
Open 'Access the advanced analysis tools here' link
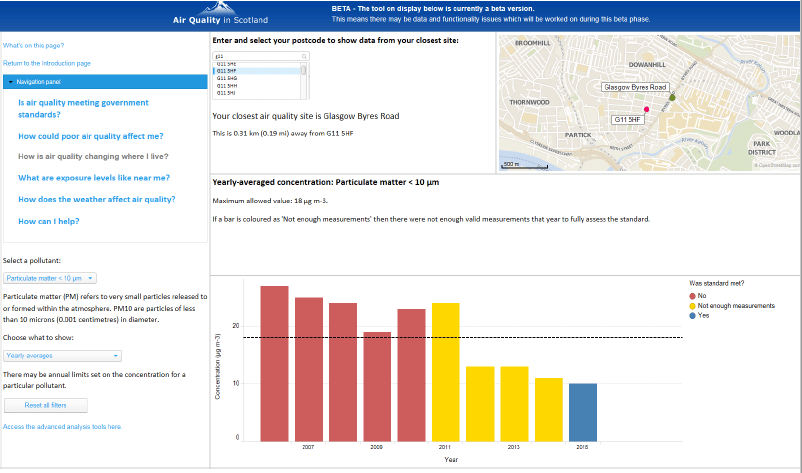[x=62, y=426]
